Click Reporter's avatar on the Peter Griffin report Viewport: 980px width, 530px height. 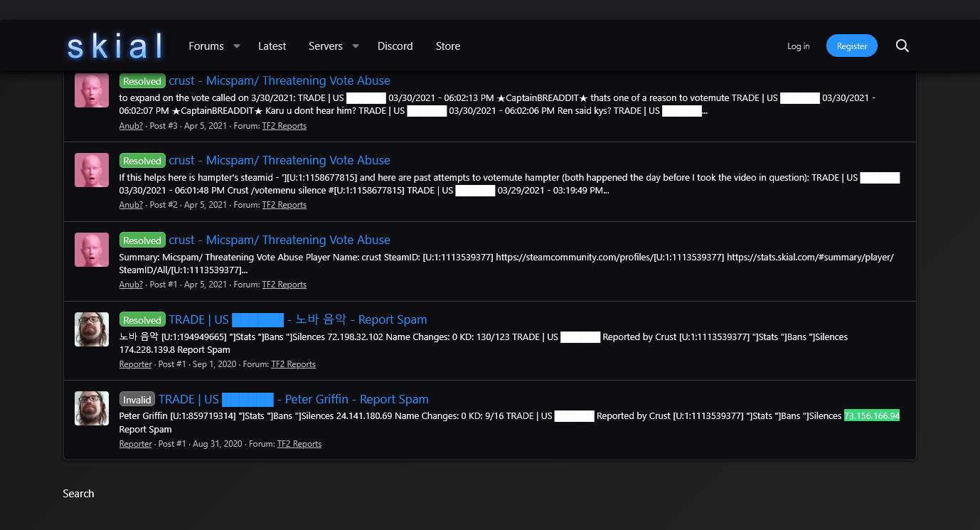(x=91, y=408)
